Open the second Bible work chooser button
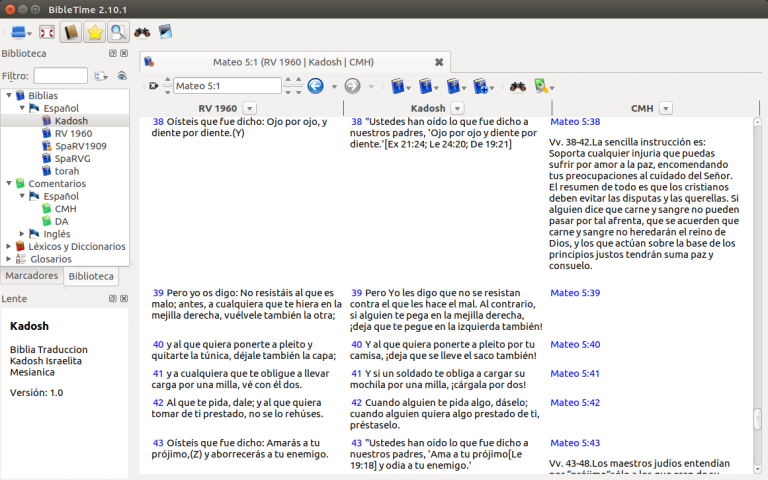 point(429,87)
